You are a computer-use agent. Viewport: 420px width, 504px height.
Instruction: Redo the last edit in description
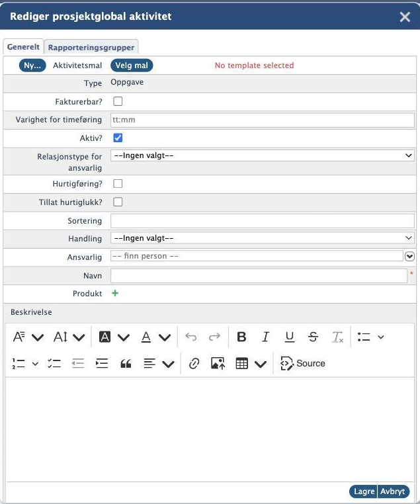(x=214, y=337)
